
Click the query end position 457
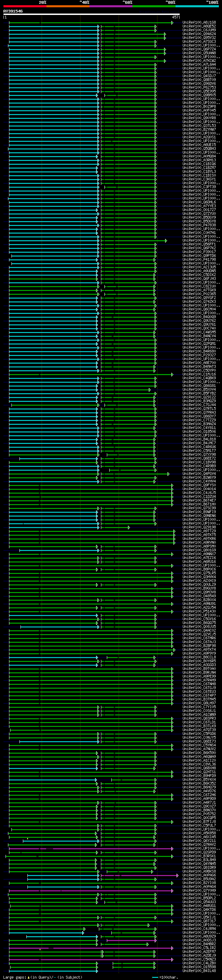point(175,17)
